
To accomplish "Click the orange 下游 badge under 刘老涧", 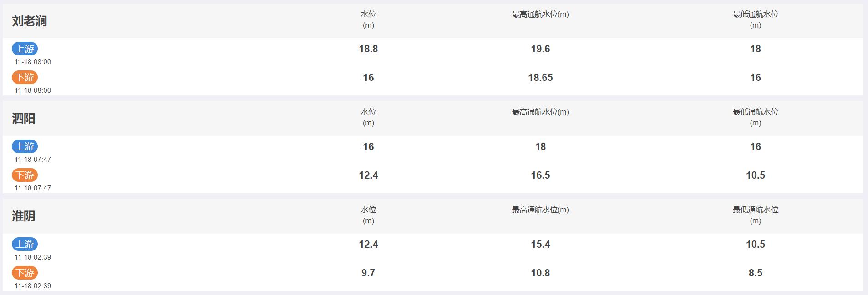I will (x=25, y=77).
